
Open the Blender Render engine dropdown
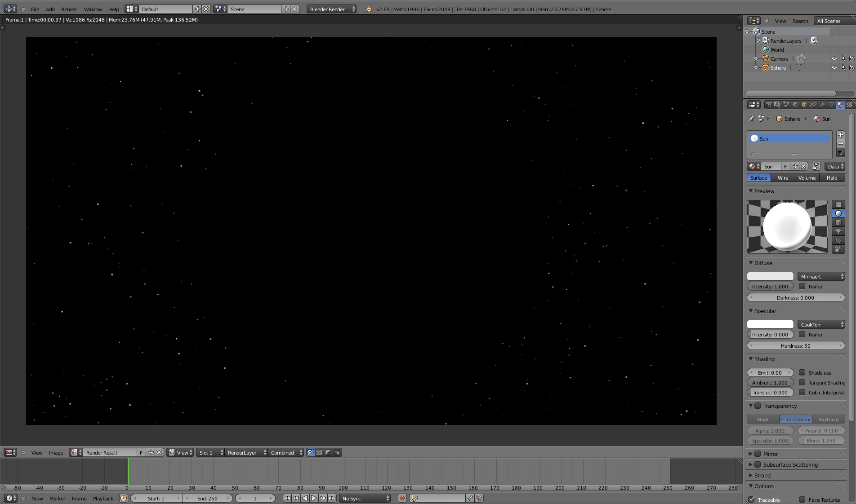332,9
